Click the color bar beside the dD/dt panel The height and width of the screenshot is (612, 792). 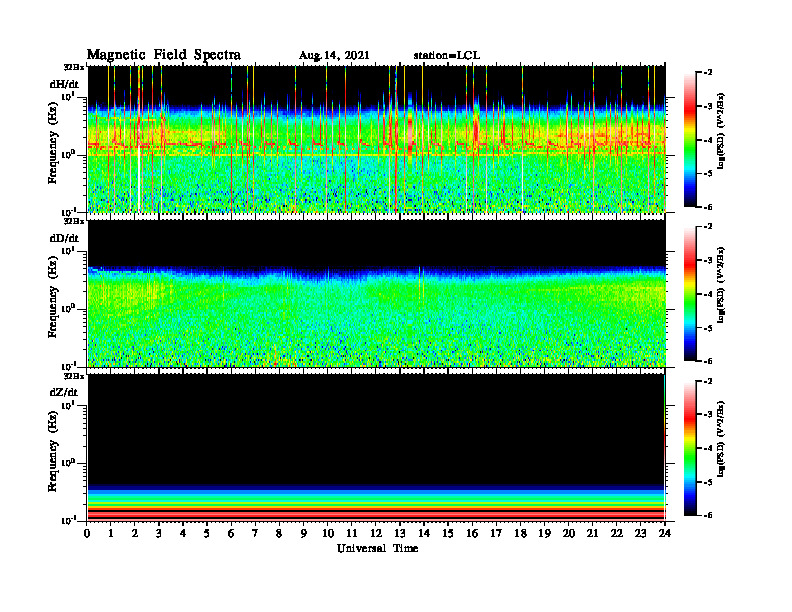coord(690,293)
